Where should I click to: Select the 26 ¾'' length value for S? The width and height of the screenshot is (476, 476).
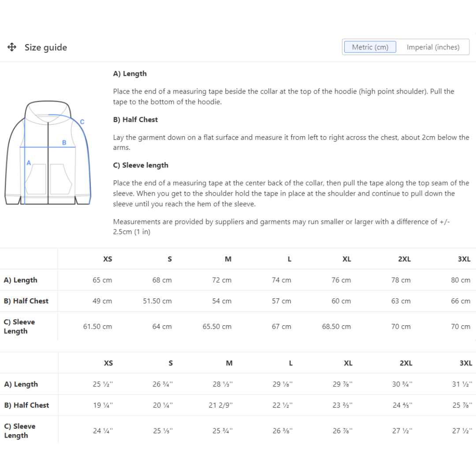[x=163, y=384]
